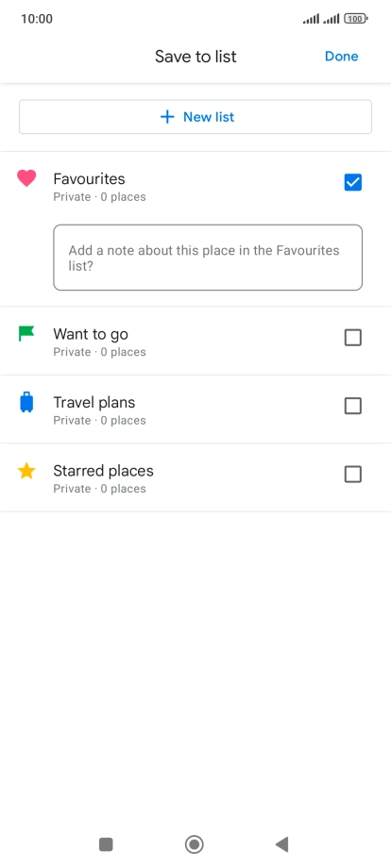Create a New list
Viewport: 391px width, 868px height.
[195, 117]
